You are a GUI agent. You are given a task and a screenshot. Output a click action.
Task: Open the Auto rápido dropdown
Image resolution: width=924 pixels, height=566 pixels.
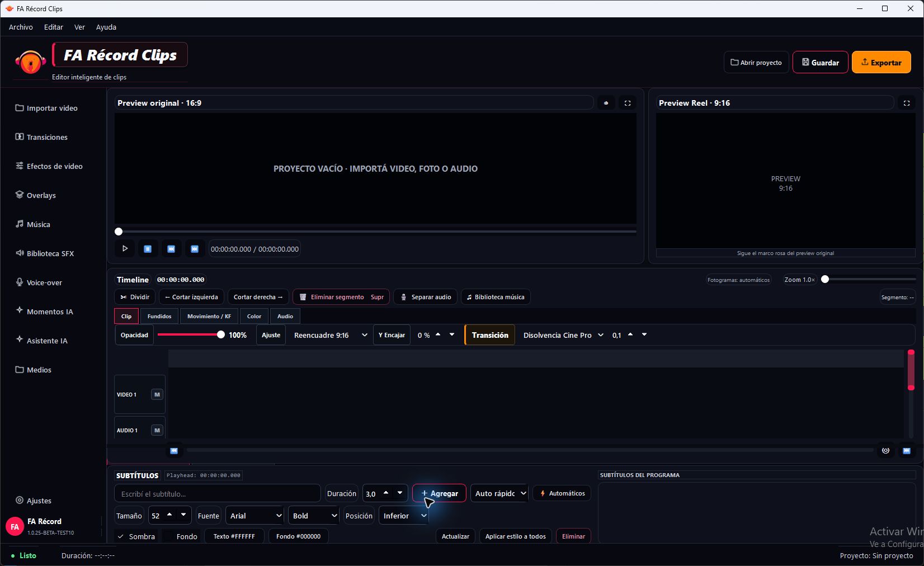499,493
